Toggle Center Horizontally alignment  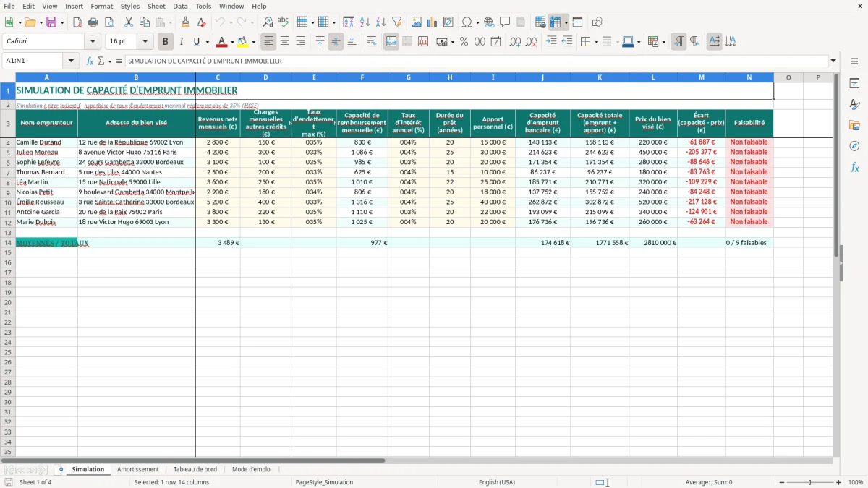285,42
